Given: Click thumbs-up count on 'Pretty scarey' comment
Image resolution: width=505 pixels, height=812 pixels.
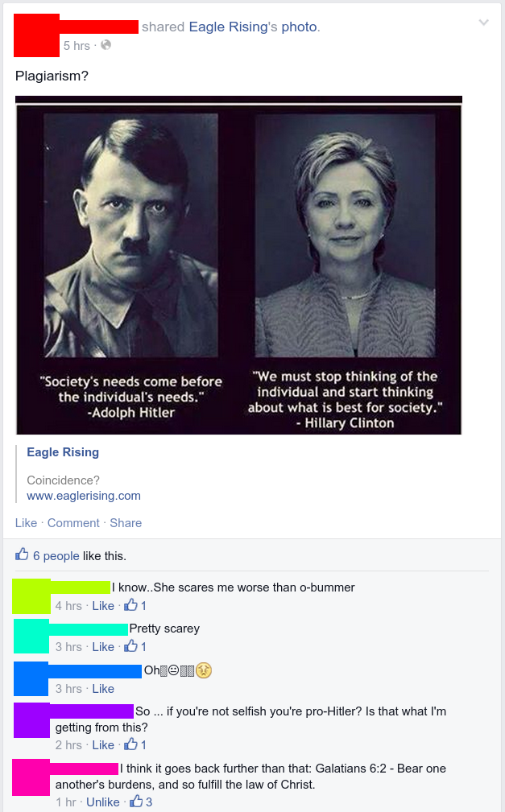Looking at the screenshot, I should [135, 646].
